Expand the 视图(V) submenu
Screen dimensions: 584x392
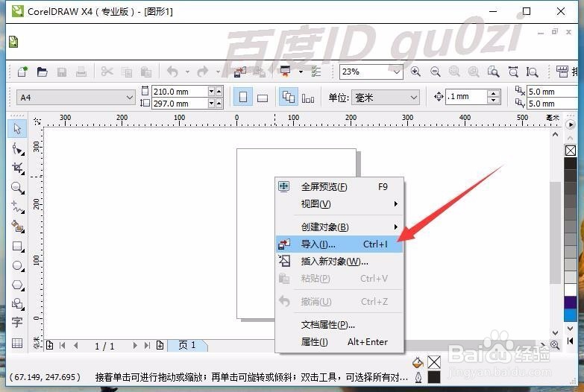coord(339,204)
